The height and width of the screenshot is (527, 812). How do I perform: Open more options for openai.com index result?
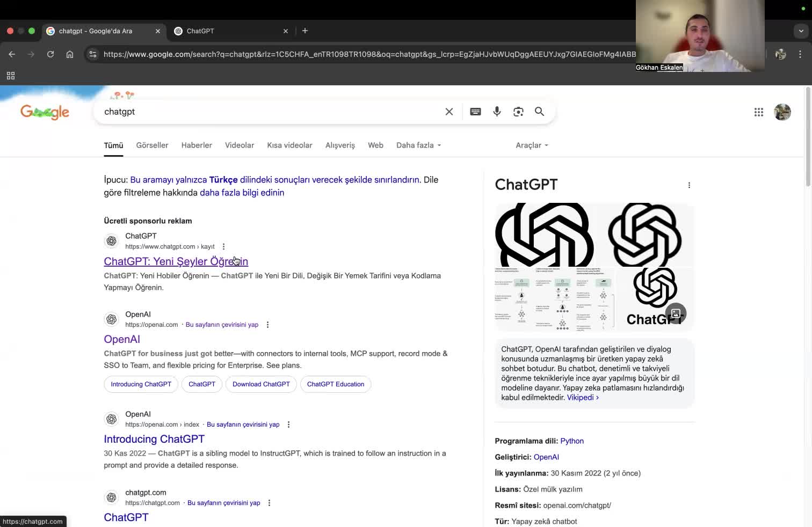[288, 424]
